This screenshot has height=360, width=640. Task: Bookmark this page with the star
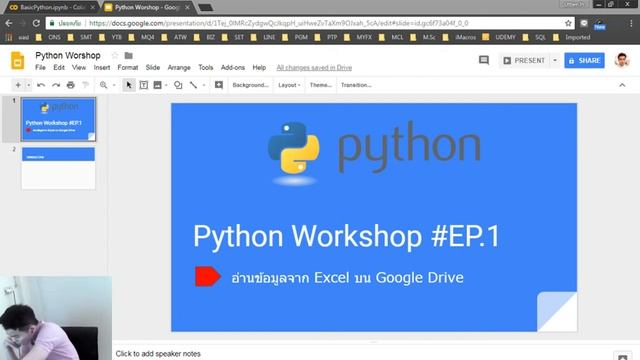tap(568, 23)
